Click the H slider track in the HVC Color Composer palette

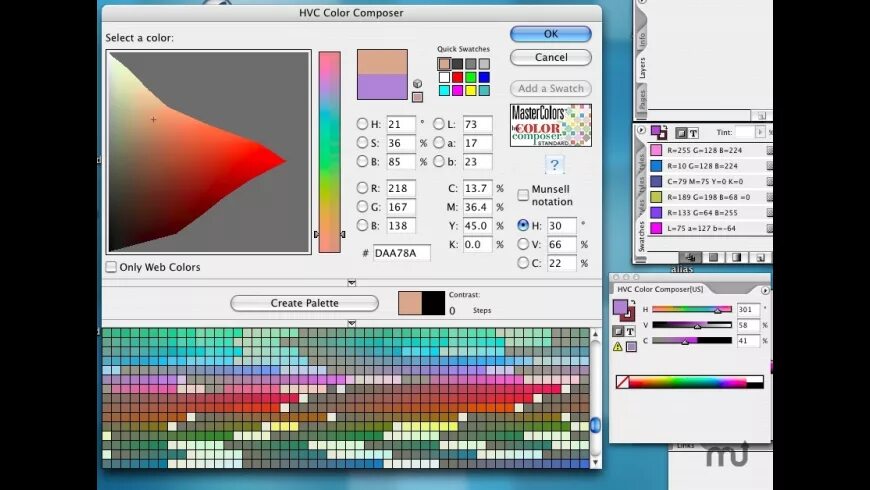692,309
